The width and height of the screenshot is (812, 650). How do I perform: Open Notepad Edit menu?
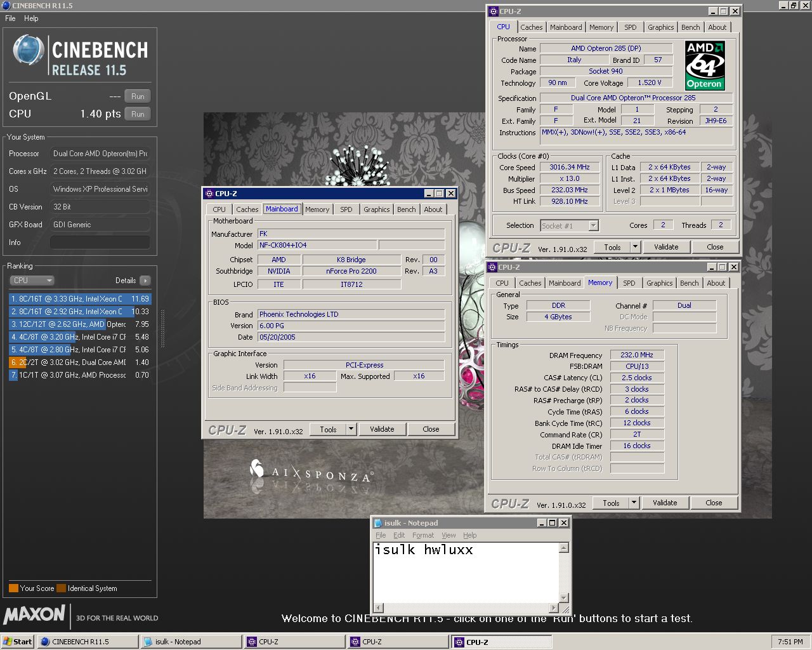399,535
